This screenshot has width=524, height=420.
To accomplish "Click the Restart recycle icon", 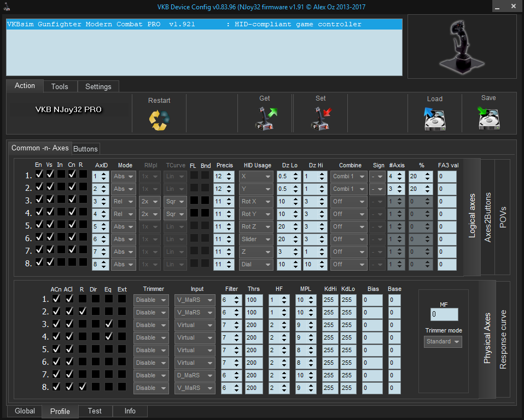I will pyautogui.click(x=159, y=120).
